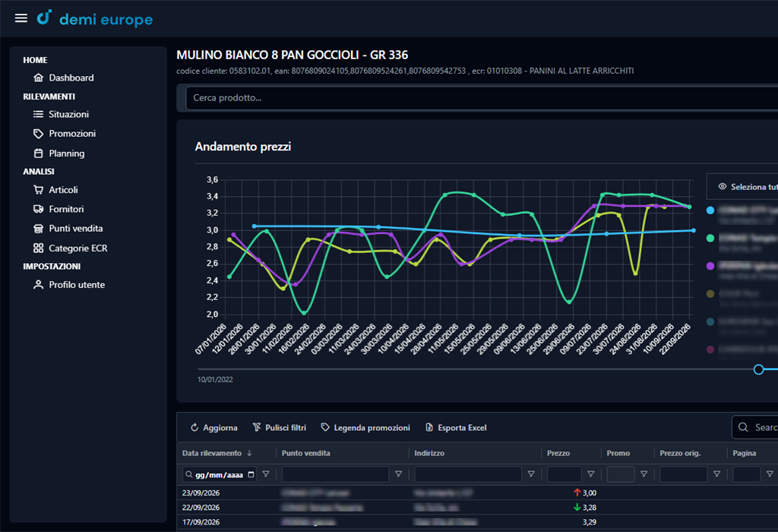The height and width of the screenshot is (532, 778).
Task: Open filter funnel for Indirizzo column
Action: (531, 474)
